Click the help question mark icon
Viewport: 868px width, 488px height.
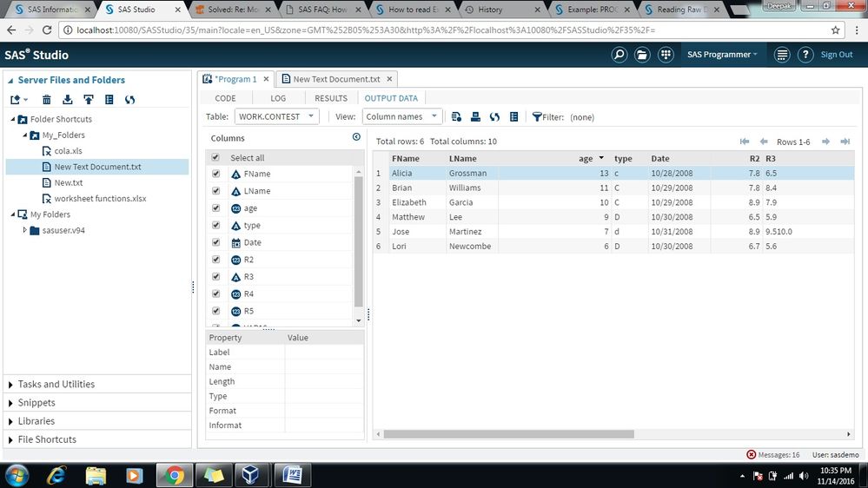click(805, 54)
